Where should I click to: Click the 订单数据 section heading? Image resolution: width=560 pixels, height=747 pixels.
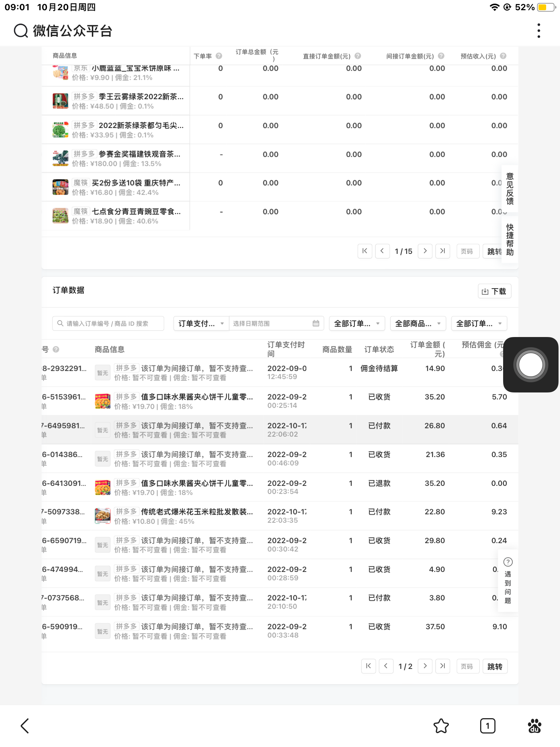[x=69, y=290]
